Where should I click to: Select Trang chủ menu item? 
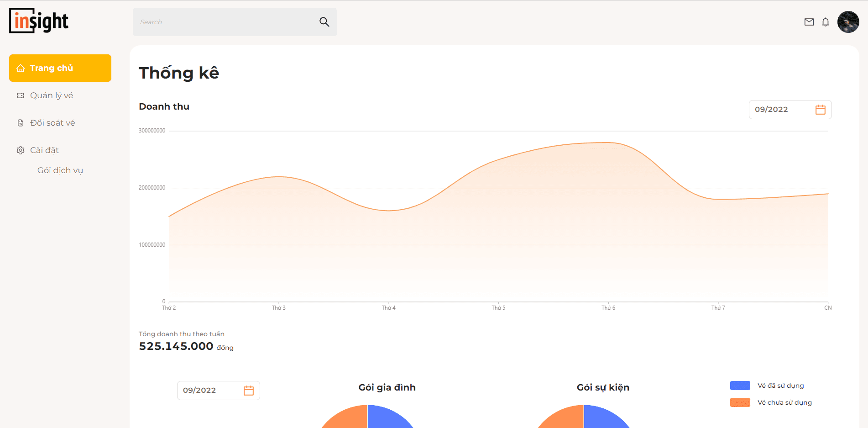tap(60, 68)
